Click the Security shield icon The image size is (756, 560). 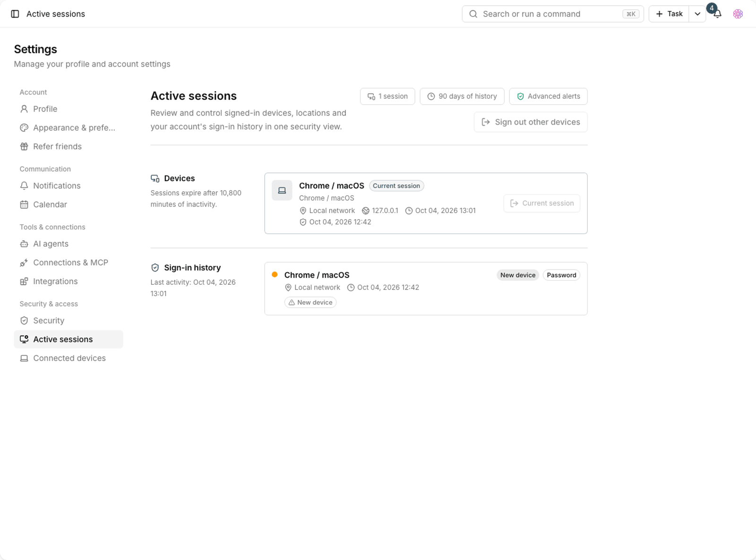pyautogui.click(x=24, y=321)
